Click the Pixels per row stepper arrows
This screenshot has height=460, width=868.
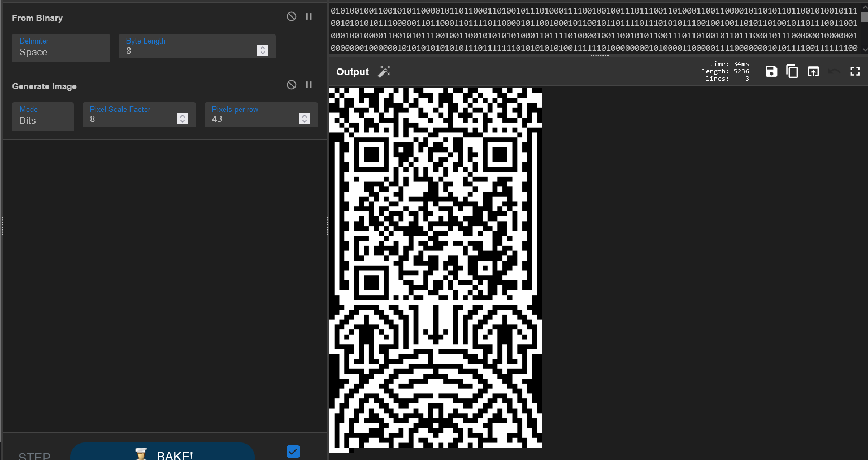click(x=305, y=119)
